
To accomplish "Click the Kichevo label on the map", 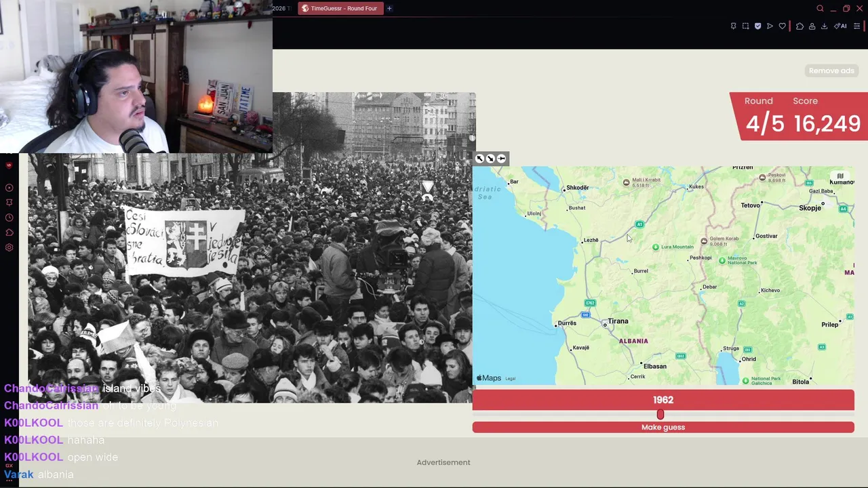I will (770, 291).
